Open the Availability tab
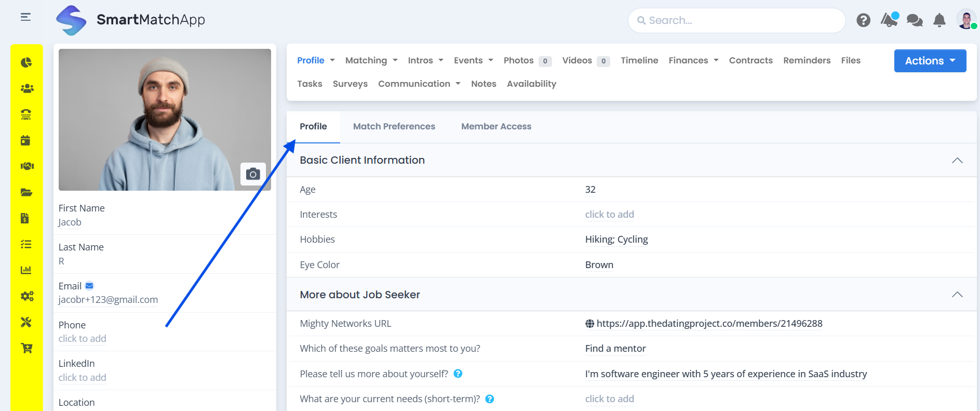Screen dimensions: 980x411 (x=531, y=84)
